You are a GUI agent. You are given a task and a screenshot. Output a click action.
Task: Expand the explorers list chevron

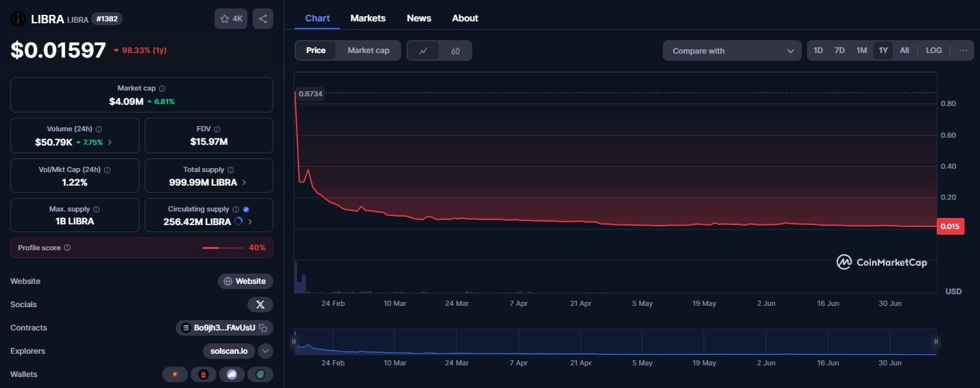coord(266,351)
